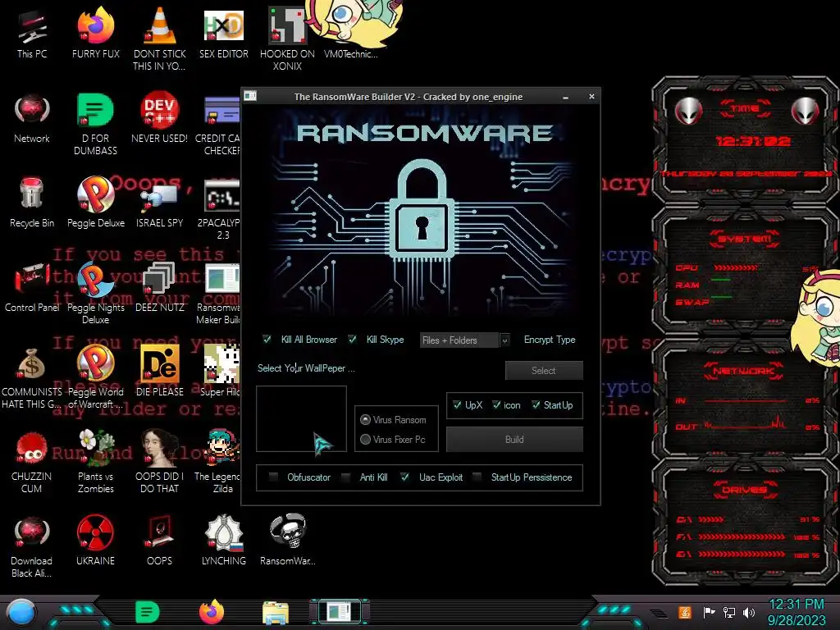Viewport: 840px width, 630px height.
Task: Click the left alien head in TIME widget
Action: tap(688, 111)
